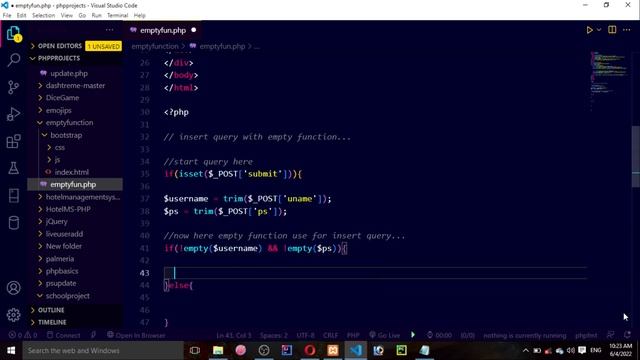Expand the Outline section
This screenshot has height=360, width=640.
coord(51,310)
